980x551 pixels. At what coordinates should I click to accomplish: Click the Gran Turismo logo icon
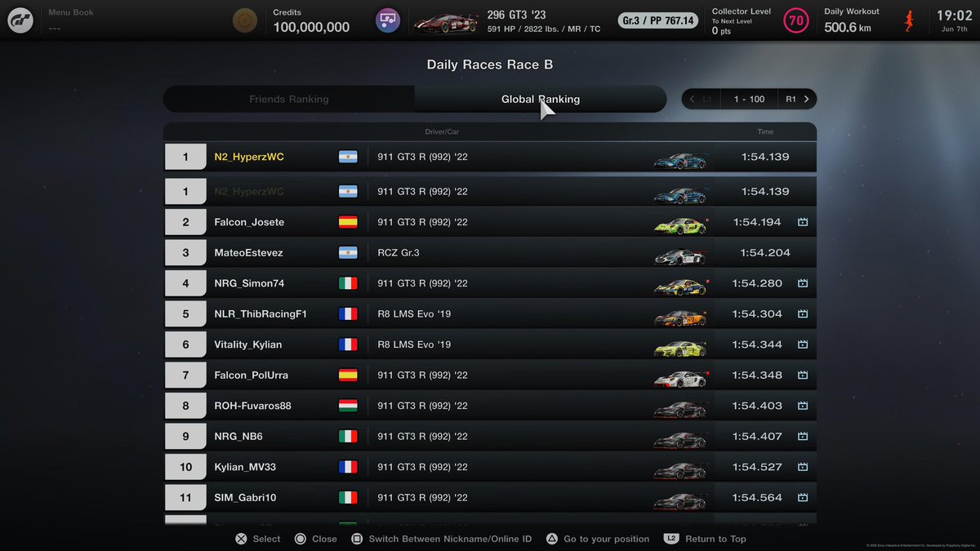[20, 20]
